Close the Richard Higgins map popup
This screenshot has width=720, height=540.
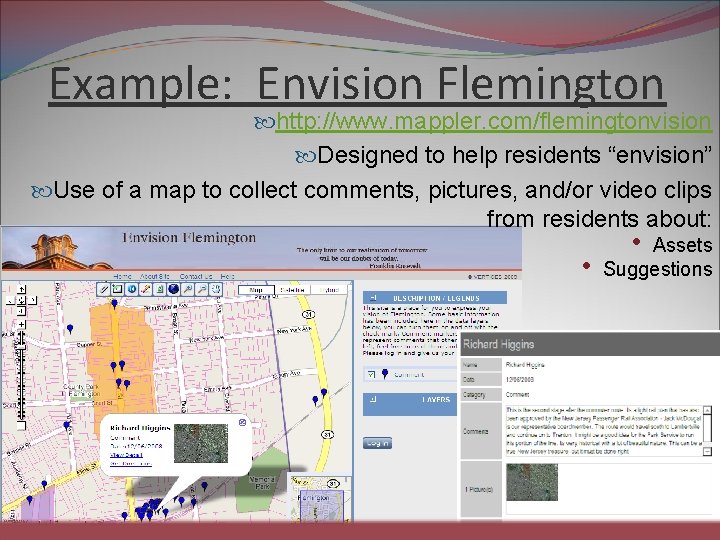[242, 422]
